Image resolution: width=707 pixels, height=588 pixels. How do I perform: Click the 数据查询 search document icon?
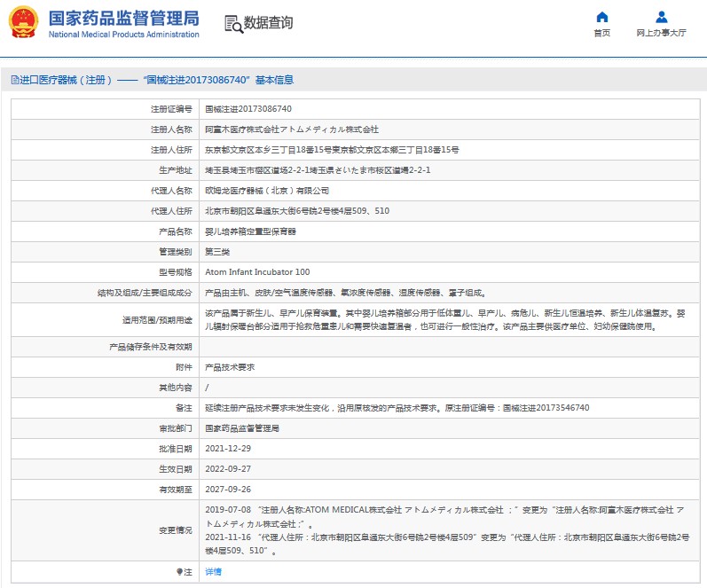click(233, 24)
